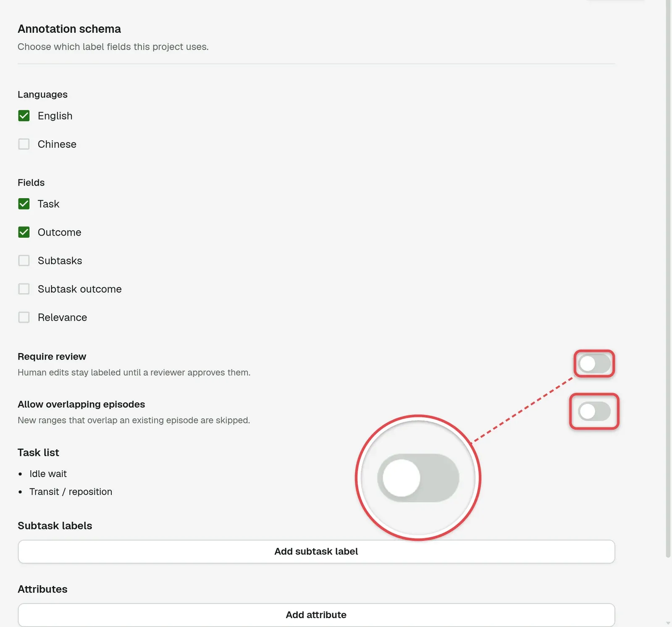Click the 'Require review' label text
The width and height of the screenshot is (672, 627).
coord(52,357)
